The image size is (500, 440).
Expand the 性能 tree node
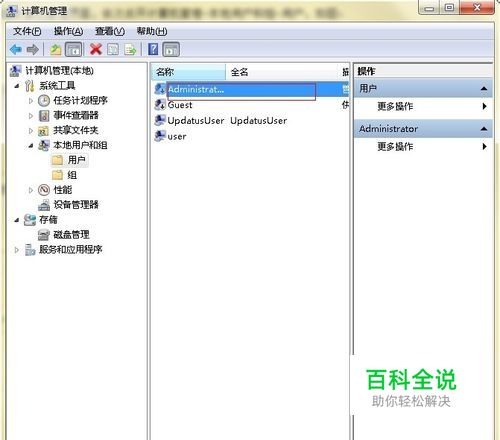(31, 190)
